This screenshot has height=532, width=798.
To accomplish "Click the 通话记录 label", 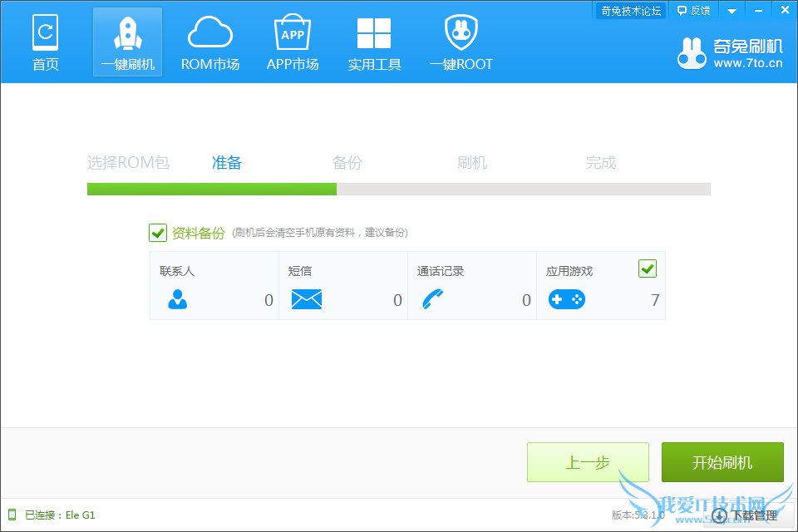I will coord(441,271).
